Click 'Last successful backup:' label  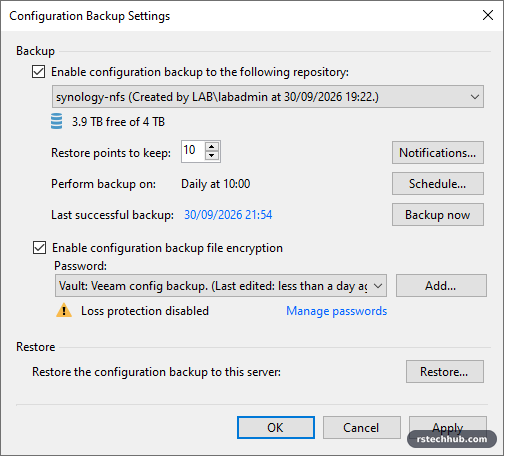[112, 215]
